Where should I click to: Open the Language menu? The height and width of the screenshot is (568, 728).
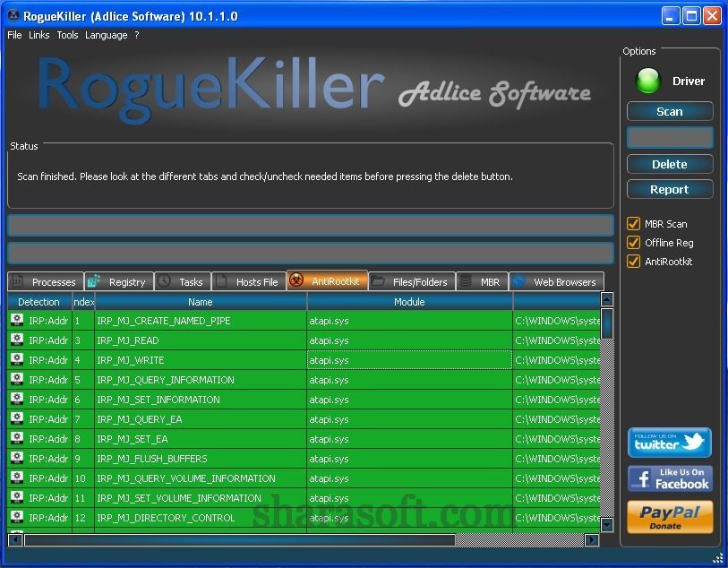pyautogui.click(x=106, y=35)
